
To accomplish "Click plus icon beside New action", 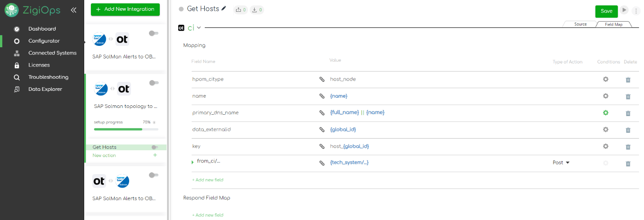I will 155,155.
